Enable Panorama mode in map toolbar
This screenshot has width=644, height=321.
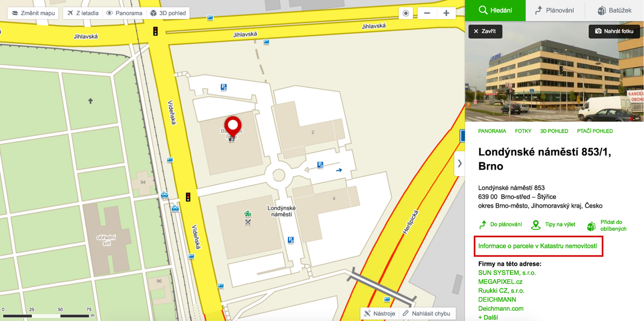click(124, 13)
